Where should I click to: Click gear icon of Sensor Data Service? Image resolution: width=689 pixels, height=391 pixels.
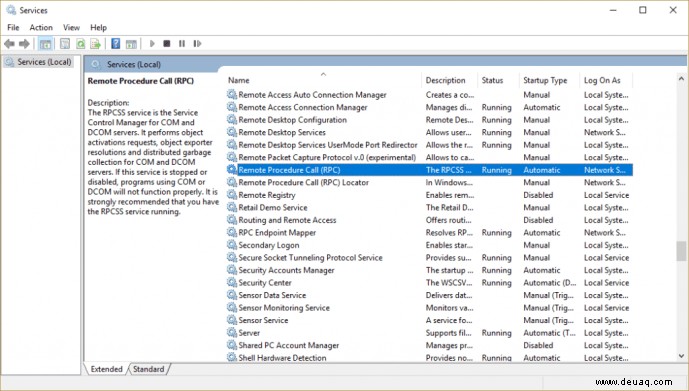pyautogui.click(x=232, y=295)
